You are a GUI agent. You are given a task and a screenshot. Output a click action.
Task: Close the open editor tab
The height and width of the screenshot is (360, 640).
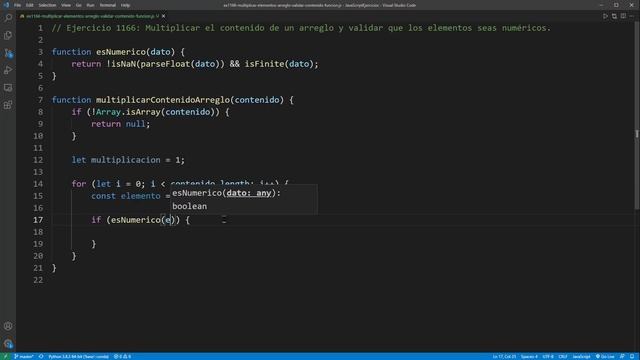pyautogui.click(x=164, y=16)
